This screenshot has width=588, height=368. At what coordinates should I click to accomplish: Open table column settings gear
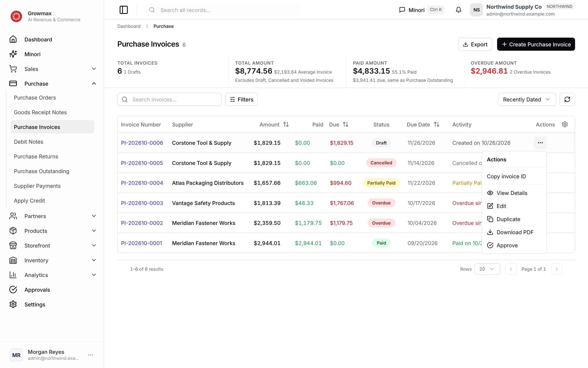pos(565,124)
